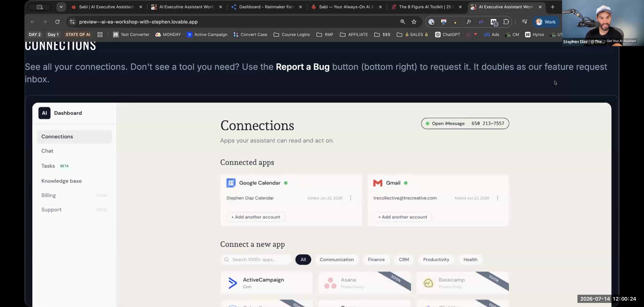
Task: Filter apps by Health
Action: [470, 260]
